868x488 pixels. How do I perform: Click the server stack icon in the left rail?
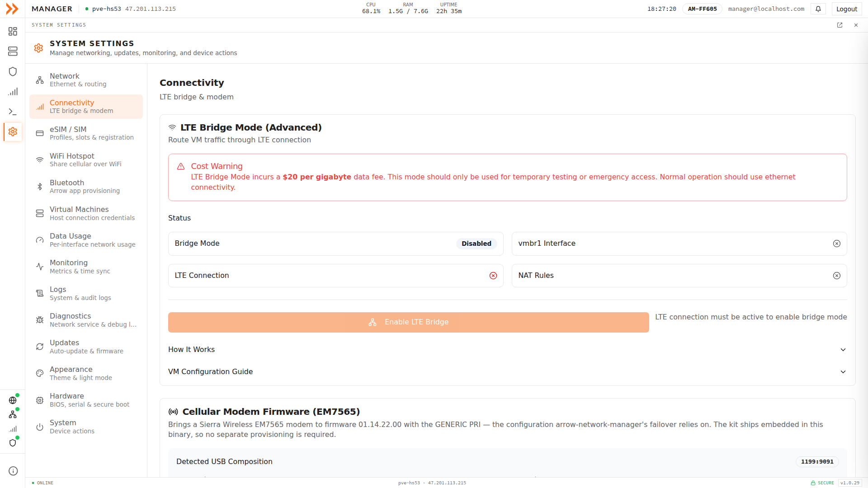click(x=13, y=52)
